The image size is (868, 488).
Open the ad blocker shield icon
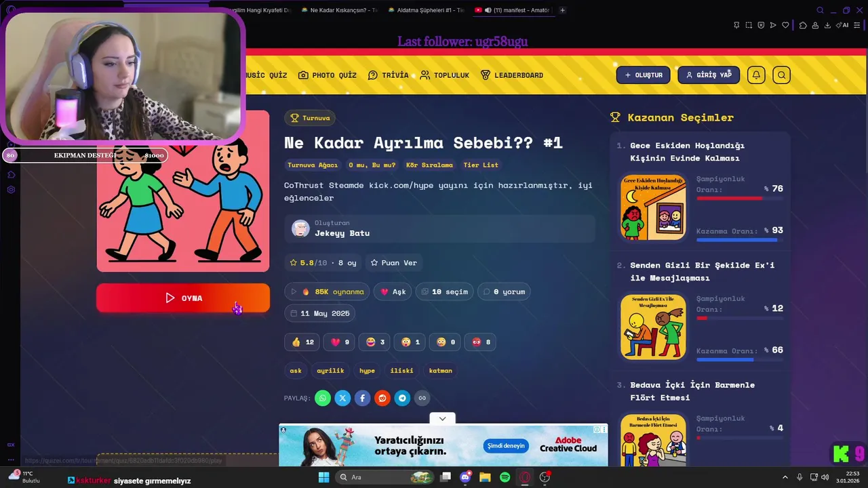point(761,25)
